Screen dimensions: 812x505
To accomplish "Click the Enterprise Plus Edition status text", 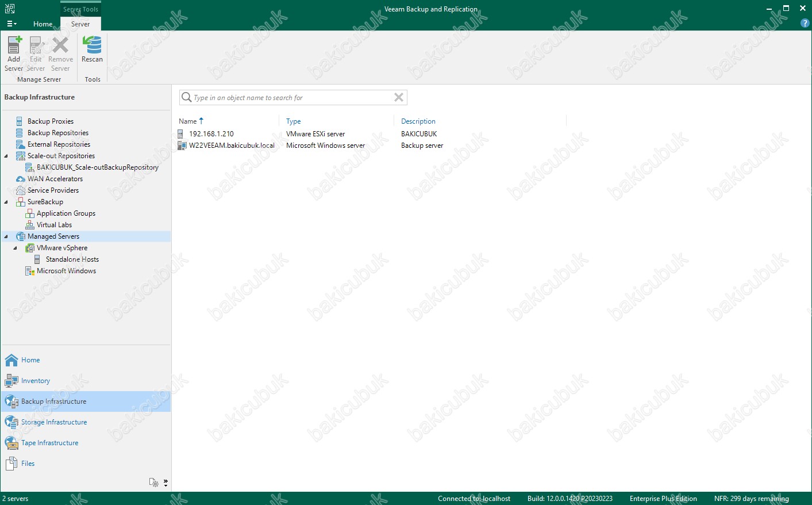I will [663, 499].
